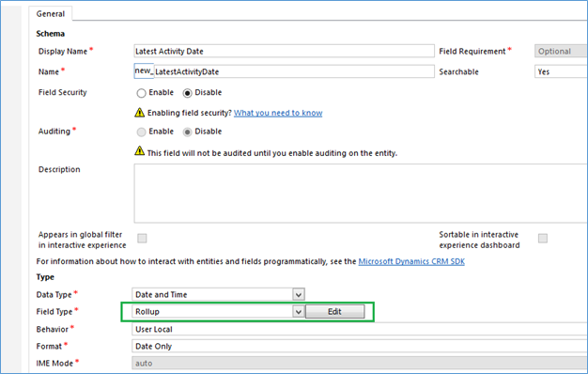Open the What you need to know link
588x374 pixels.
point(278,113)
